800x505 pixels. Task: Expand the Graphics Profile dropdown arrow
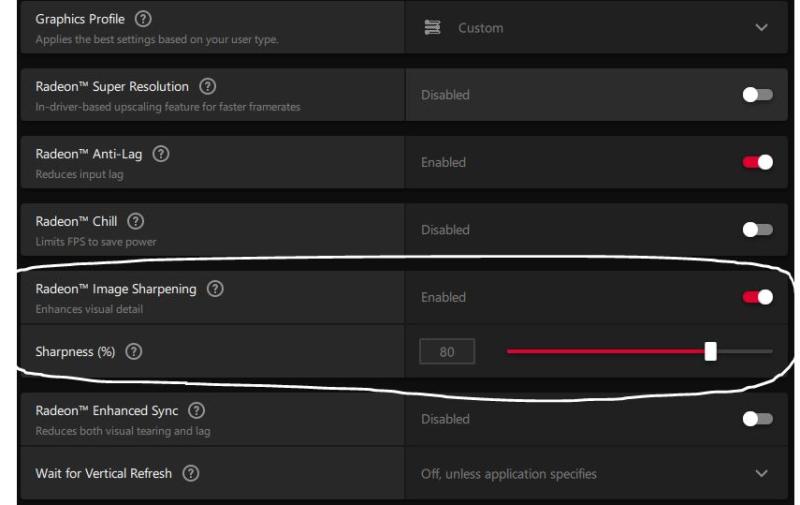point(761,28)
